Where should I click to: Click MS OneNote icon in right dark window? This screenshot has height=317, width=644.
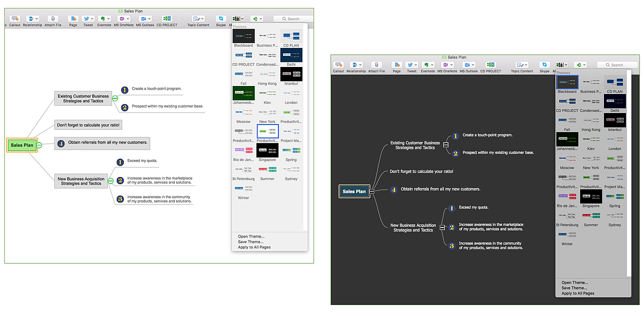click(447, 65)
